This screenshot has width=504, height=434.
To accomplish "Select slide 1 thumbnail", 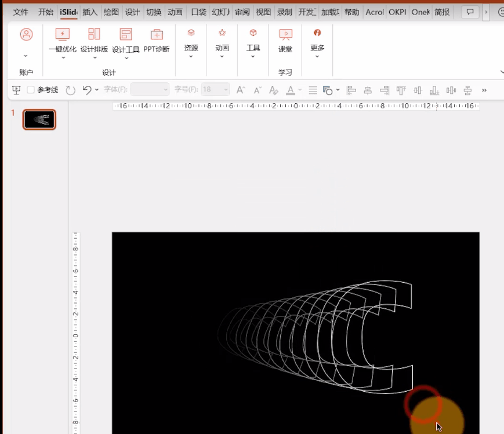I will click(x=39, y=119).
